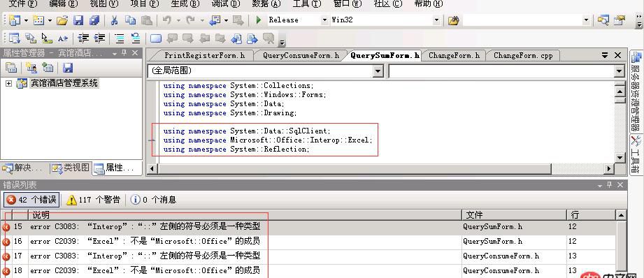This screenshot has width=644, height=278.
Task: Open the 服务器资源管理器 side tab
Action: (636, 91)
